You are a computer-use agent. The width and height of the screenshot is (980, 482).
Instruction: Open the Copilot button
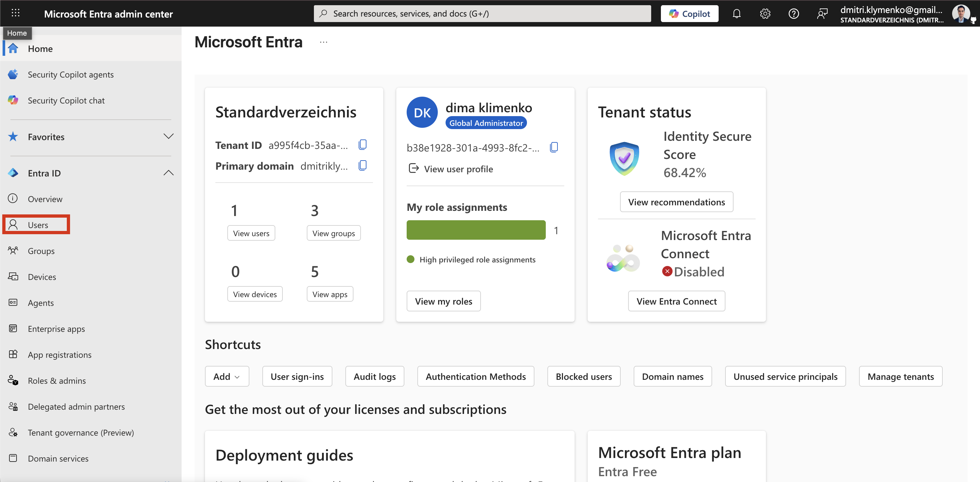689,14
